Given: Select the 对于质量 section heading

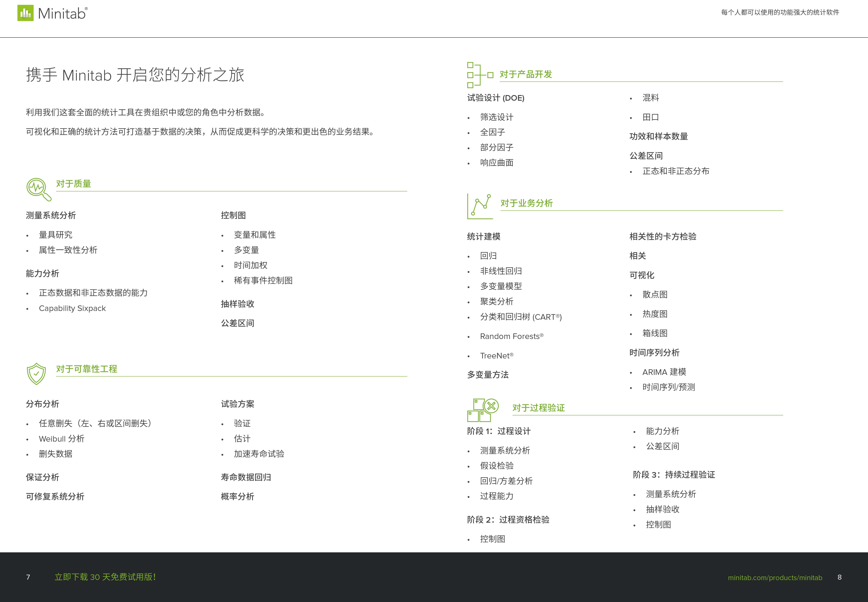Looking at the screenshot, I should click(x=73, y=184).
